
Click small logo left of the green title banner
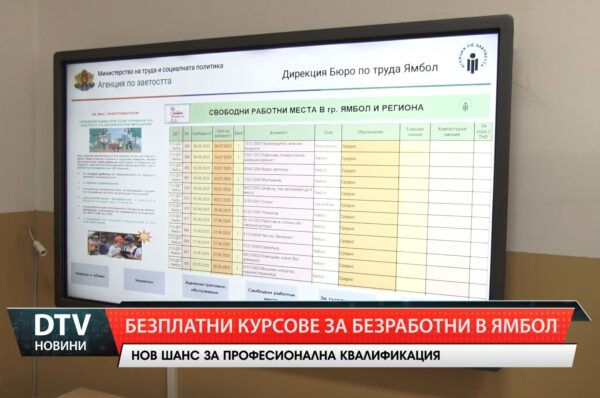point(177,114)
